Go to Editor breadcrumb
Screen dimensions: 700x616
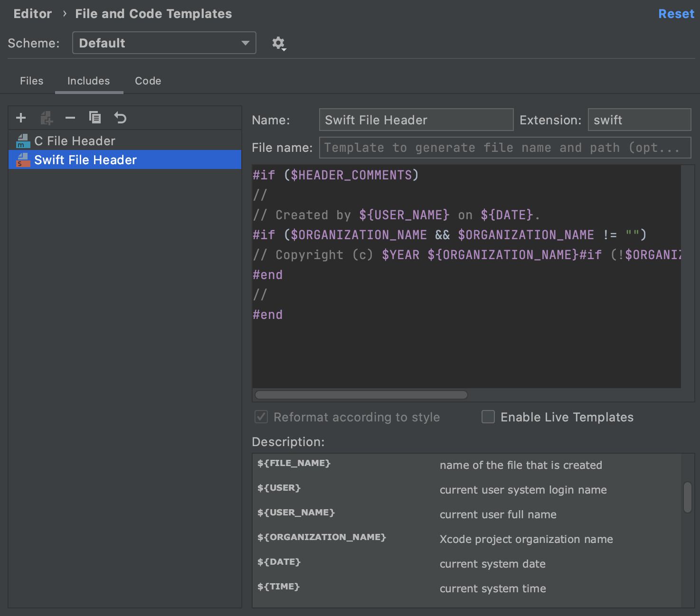click(x=33, y=14)
